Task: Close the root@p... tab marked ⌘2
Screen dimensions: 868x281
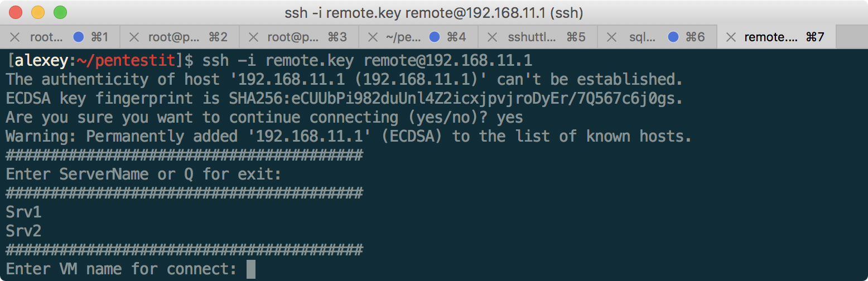Action: (134, 37)
